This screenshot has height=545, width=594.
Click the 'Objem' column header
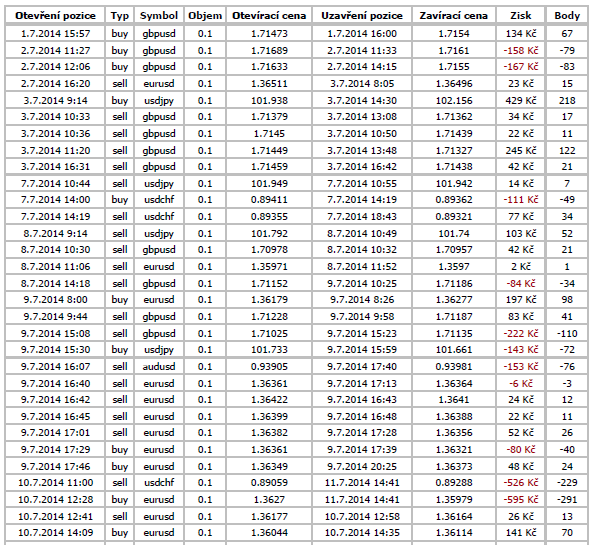pyautogui.click(x=205, y=16)
